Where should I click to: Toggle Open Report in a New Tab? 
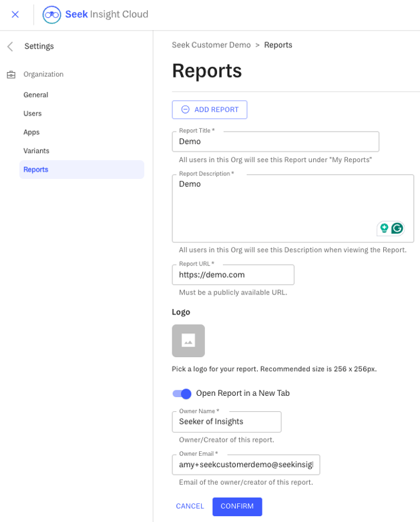click(182, 393)
